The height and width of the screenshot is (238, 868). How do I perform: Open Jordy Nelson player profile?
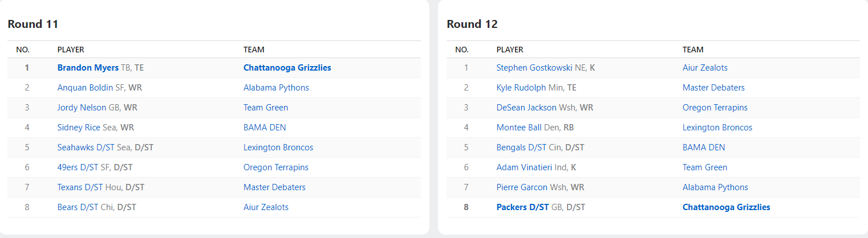(82, 108)
